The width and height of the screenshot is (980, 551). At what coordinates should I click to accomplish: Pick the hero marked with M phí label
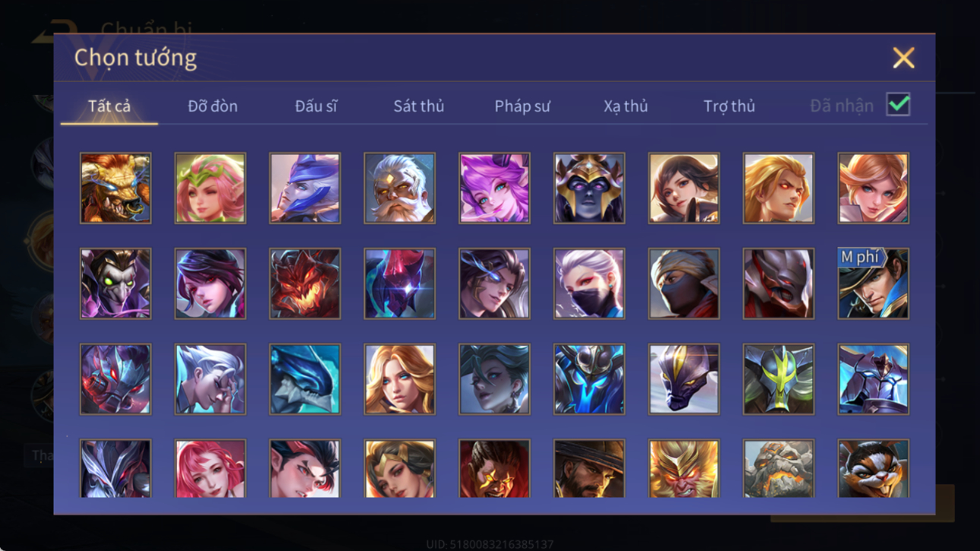tap(873, 283)
